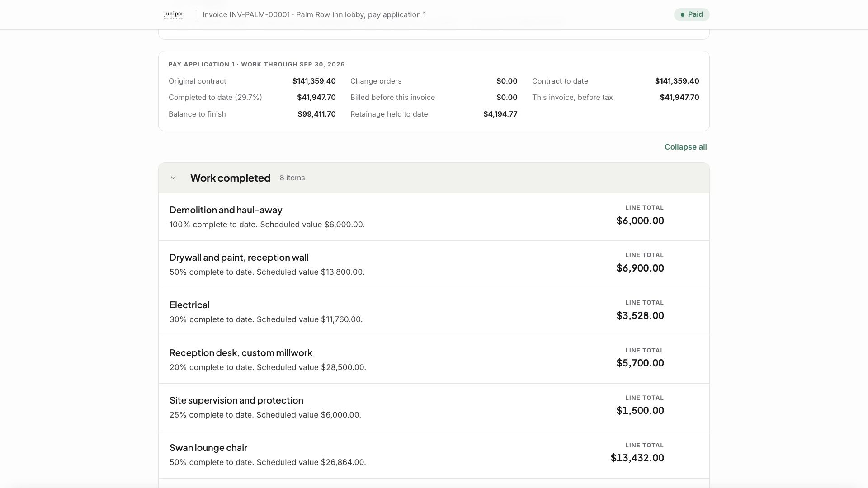This screenshot has width=868, height=488.
Task: Click 50% complete text under Swan lounge chair
Action: (268, 462)
